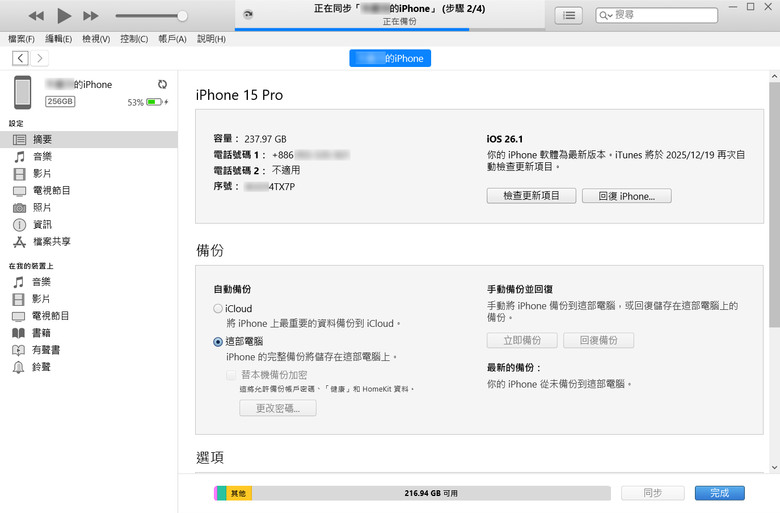Screen dimensions: 780x513
Task: Click the 不適用 phone number 2 value
Action: click(x=286, y=170)
